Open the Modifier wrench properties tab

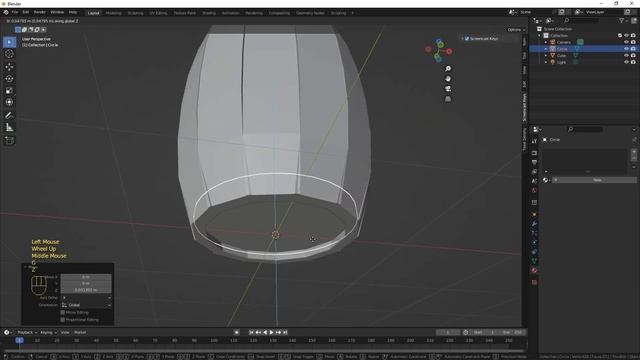click(x=534, y=224)
